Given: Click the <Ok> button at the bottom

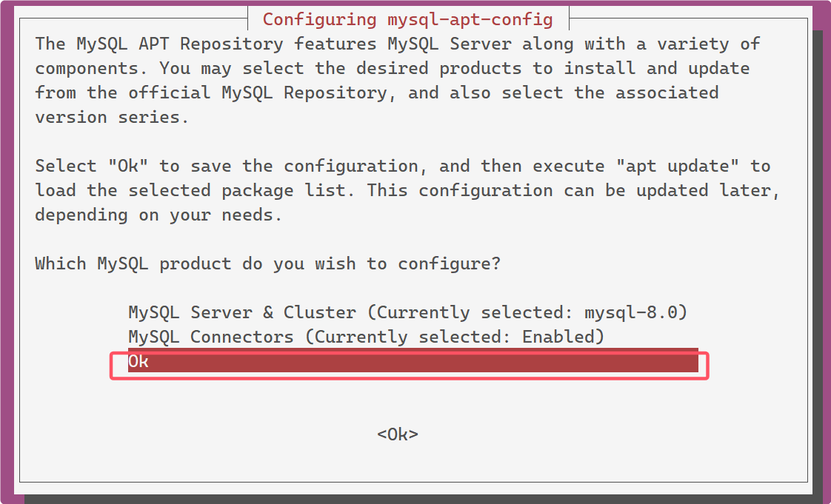Looking at the screenshot, I should pos(398,434).
